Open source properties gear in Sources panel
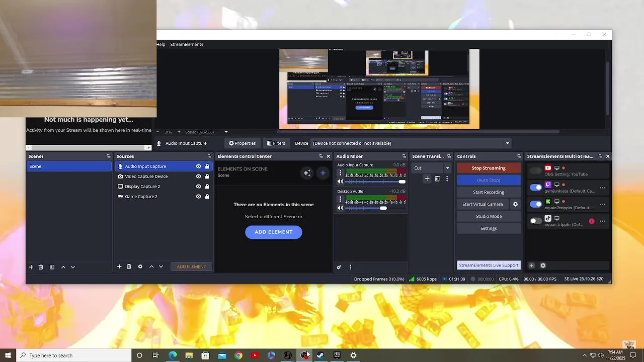This screenshot has height=362, width=644. [x=140, y=266]
